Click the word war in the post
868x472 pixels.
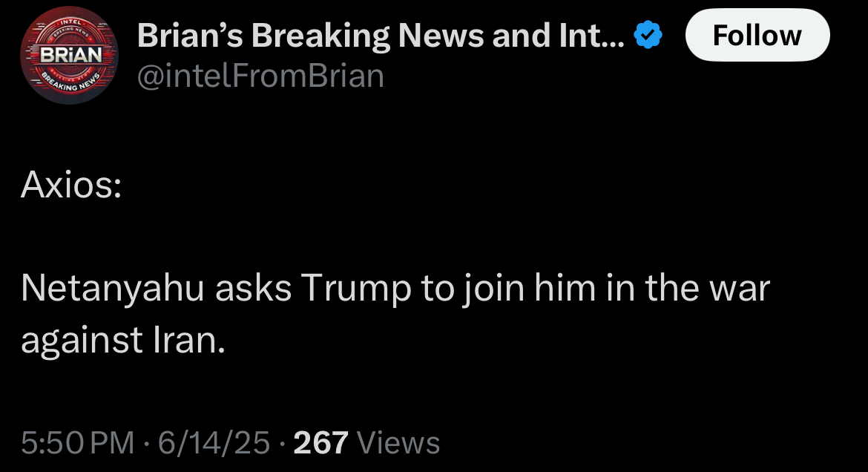click(740, 289)
